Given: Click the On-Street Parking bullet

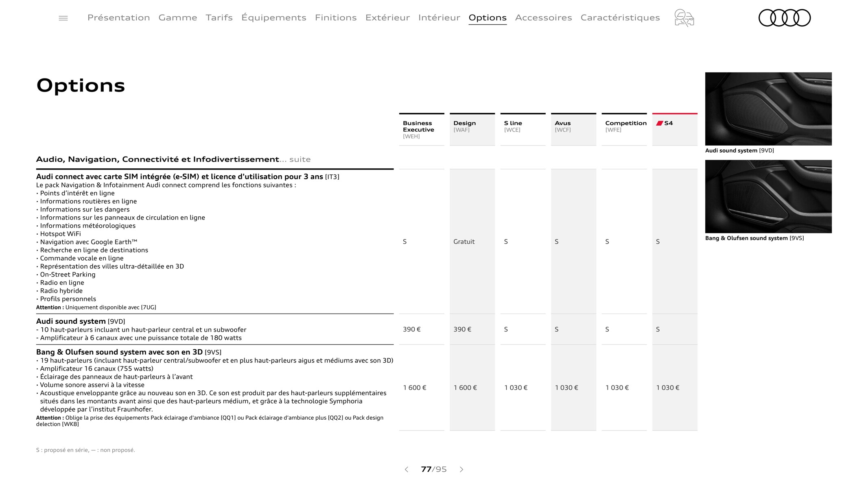Looking at the screenshot, I should click(x=66, y=274).
